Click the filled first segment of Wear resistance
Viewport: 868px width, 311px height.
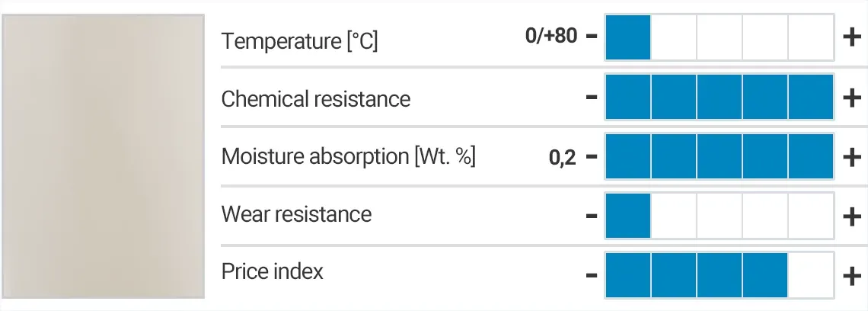(x=628, y=216)
